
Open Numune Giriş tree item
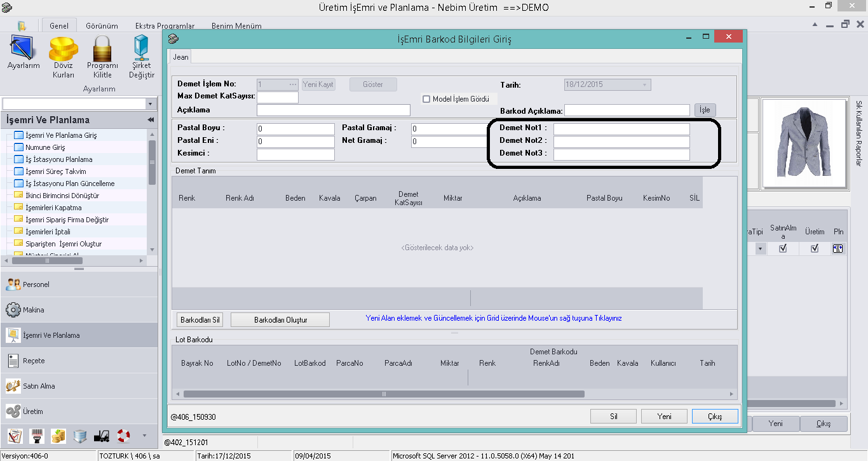point(45,147)
